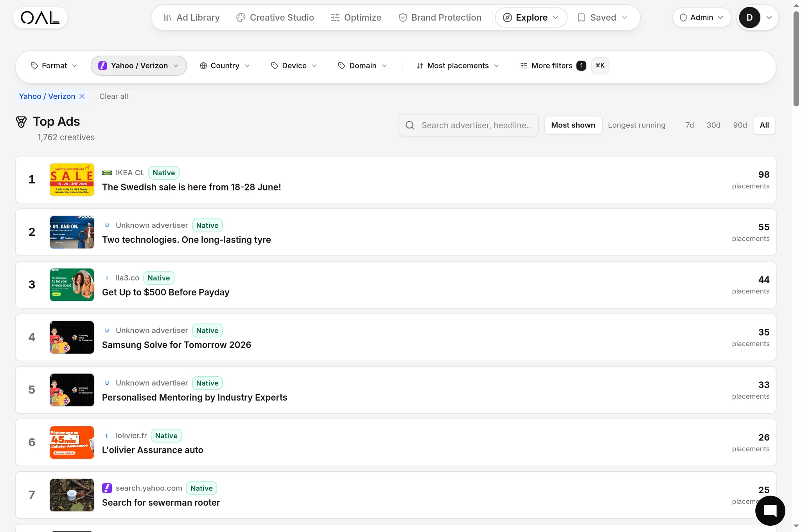Image resolution: width=801 pixels, height=532 pixels.
Task: Focus the search advertiser, headline field
Action: click(469, 125)
